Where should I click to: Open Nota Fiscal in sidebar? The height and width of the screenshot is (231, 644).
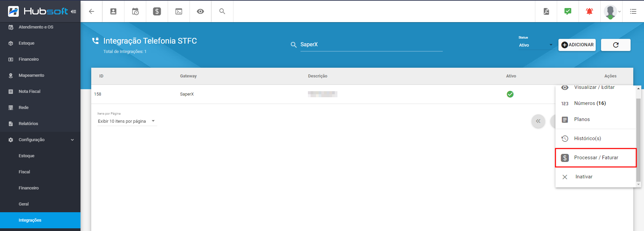(x=40, y=92)
